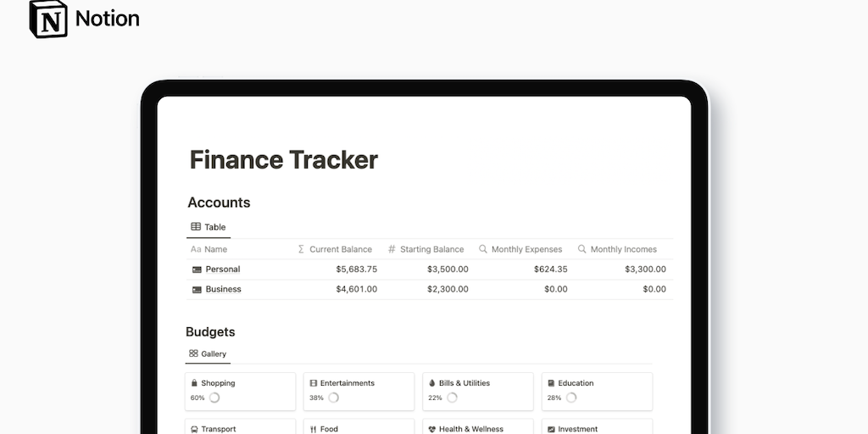Open the Business account row
Image resolution: width=868 pixels, height=434 pixels.
pyautogui.click(x=223, y=290)
